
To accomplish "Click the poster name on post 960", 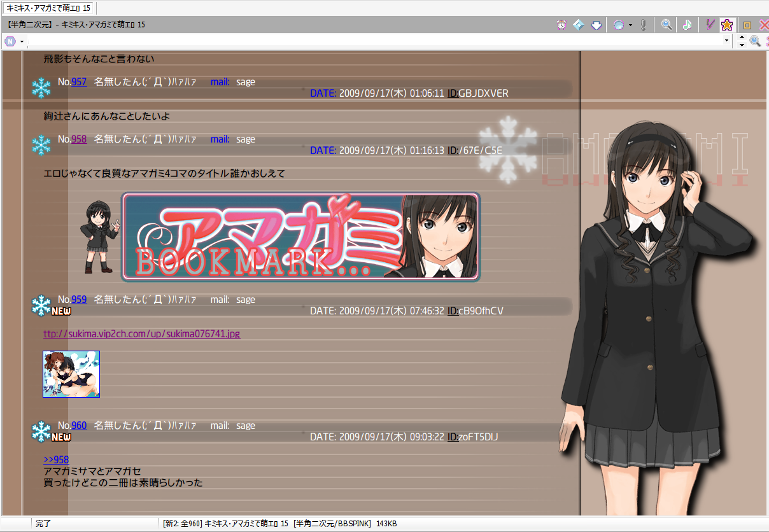I will tap(145, 426).
